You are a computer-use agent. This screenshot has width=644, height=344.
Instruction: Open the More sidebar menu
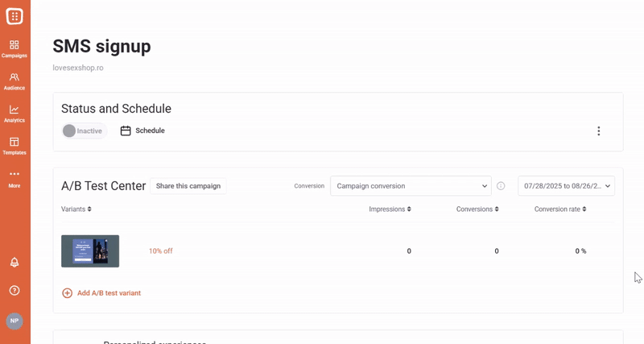pos(14,177)
